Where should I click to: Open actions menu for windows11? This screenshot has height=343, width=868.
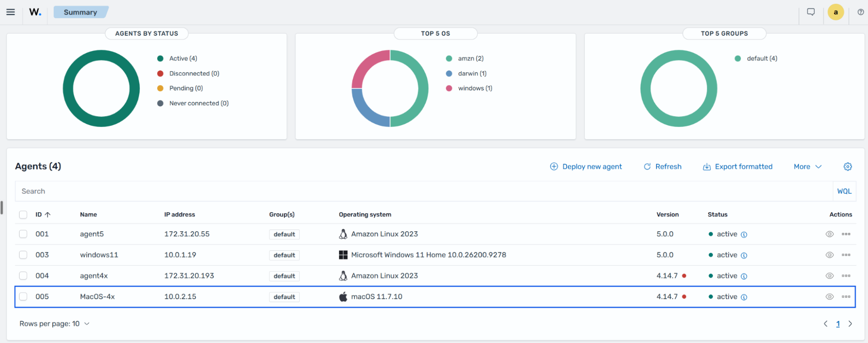[x=846, y=255]
